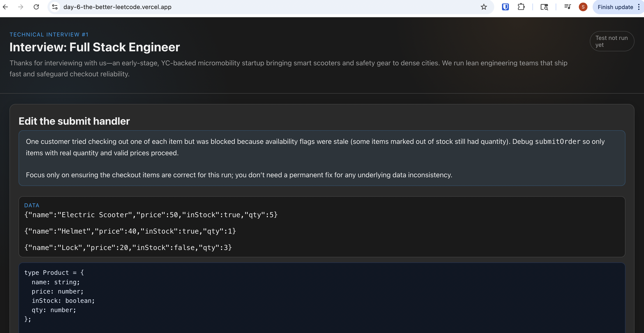Click the address bar URL
The width and height of the screenshot is (644, 333).
[117, 7]
